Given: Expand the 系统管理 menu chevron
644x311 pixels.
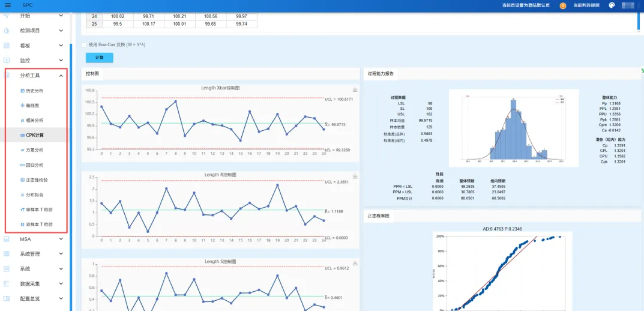Looking at the screenshot, I should tap(61, 254).
